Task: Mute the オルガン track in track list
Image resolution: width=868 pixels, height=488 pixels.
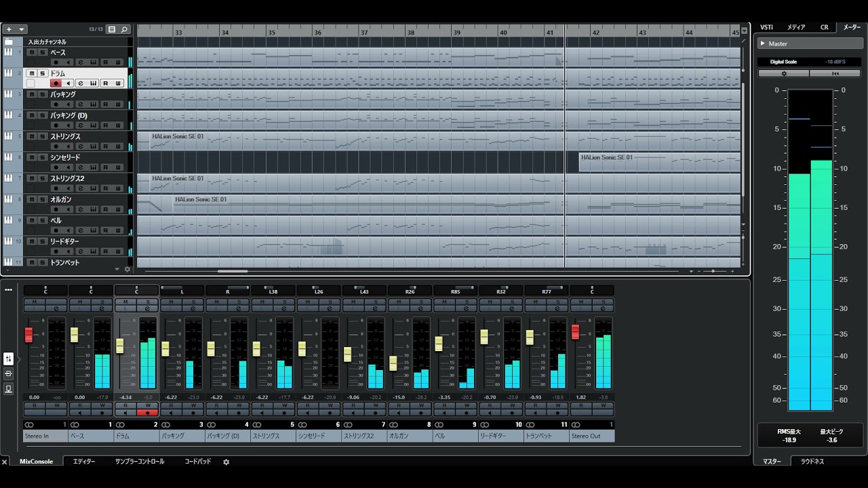Action: pos(32,199)
